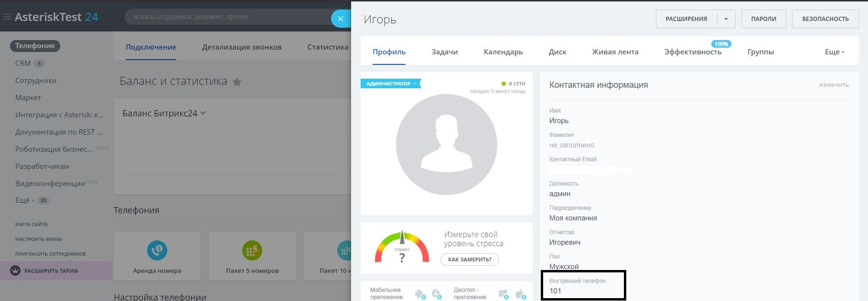This screenshot has height=301, width=868.
Task: Open Документация по REST menu item
Action: [59, 132]
